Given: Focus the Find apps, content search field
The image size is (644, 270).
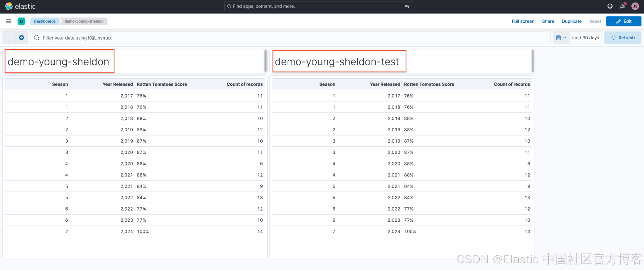Looking at the screenshot, I should pos(319,6).
